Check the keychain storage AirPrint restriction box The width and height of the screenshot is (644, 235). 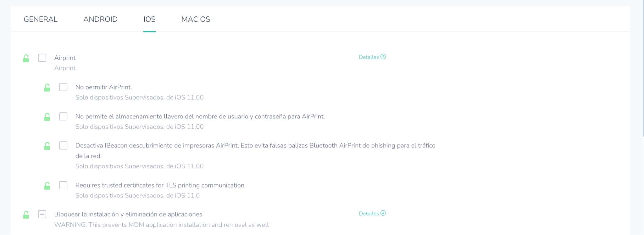[63, 117]
